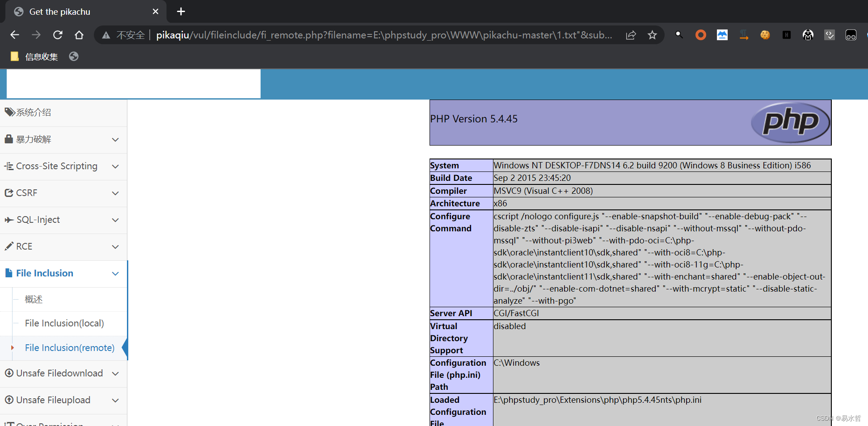Screen dimensions: 868x426
Task: Close the Get the pikachu tab
Action: [156, 12]
